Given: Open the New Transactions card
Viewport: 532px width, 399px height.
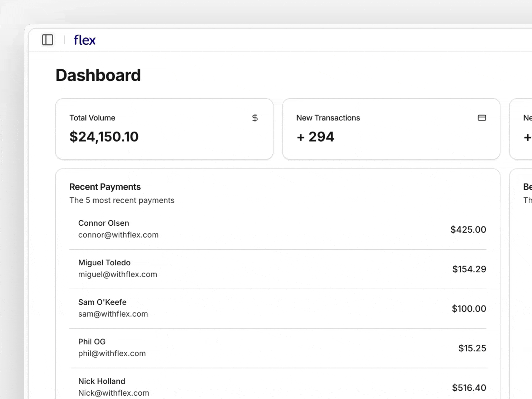Looking at the screenshot, I should [391, 129].
